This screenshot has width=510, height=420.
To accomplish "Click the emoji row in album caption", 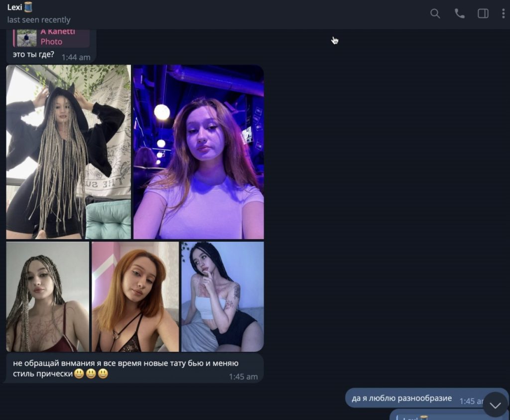I will pos(91,374).
